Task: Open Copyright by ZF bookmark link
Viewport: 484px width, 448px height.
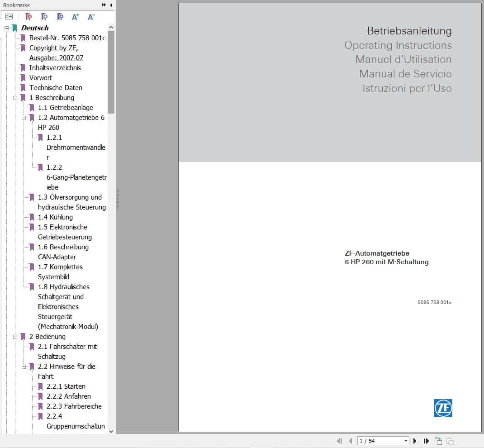Action: point(56,53)
